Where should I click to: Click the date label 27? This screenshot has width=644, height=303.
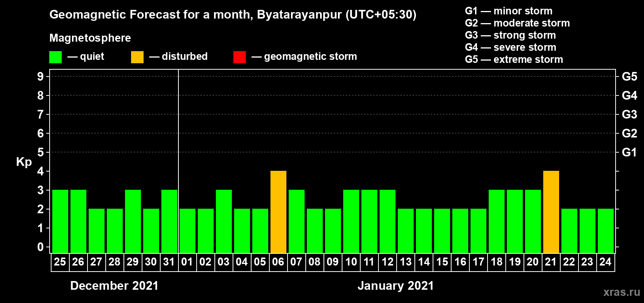(96, 262)
